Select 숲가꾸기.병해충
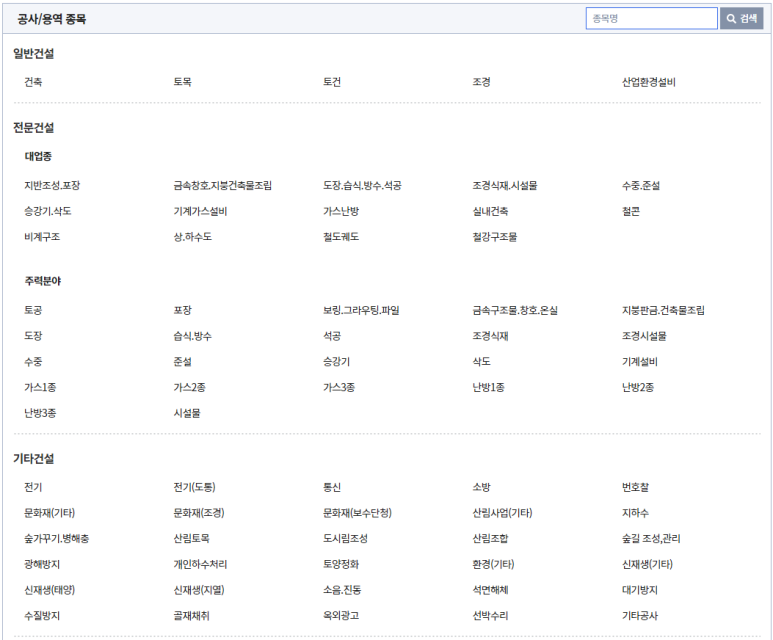This screenshot has height=640, width=773. (x=56, y=539)
